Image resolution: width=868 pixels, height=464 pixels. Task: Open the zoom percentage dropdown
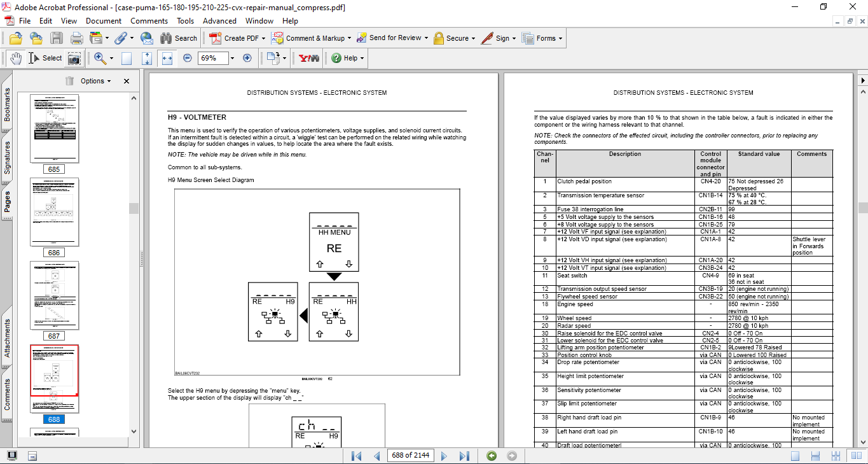(232, 58)
